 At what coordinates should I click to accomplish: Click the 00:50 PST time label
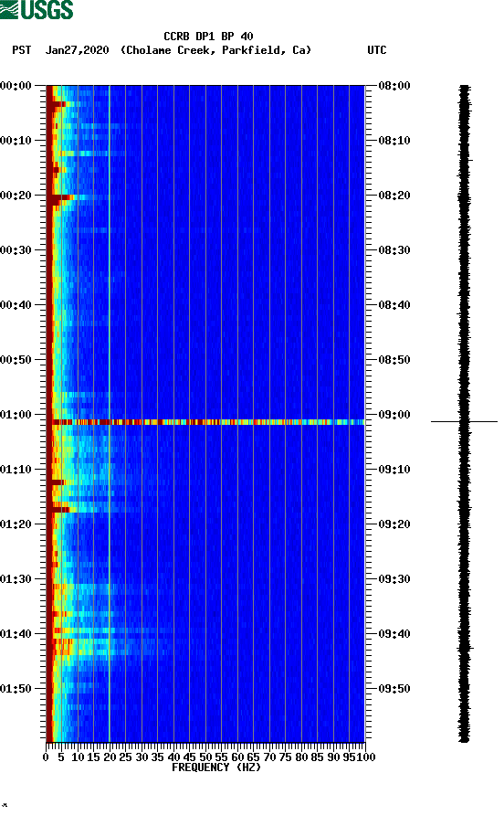[16, 360]
